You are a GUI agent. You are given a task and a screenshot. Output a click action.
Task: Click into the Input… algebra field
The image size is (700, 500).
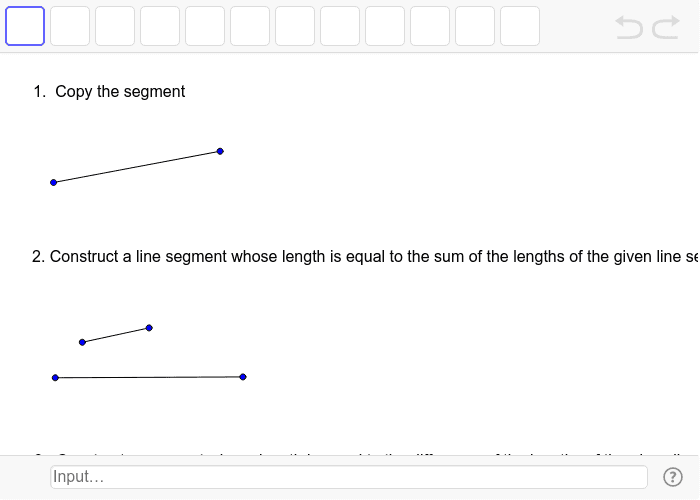pos(349,477)
